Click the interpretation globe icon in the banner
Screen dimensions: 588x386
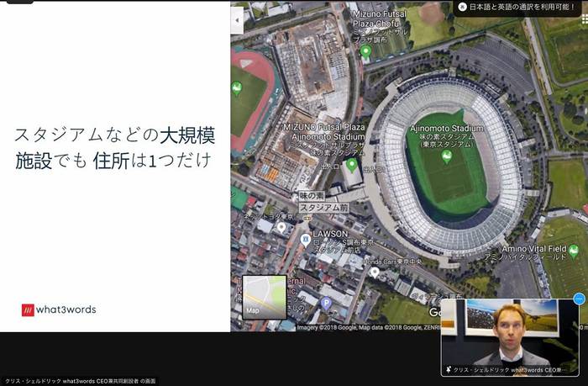coord(462,7)
